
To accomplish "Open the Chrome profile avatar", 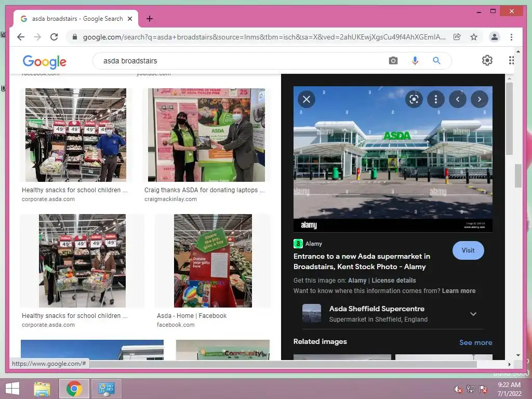I will [x=495, y=37].
